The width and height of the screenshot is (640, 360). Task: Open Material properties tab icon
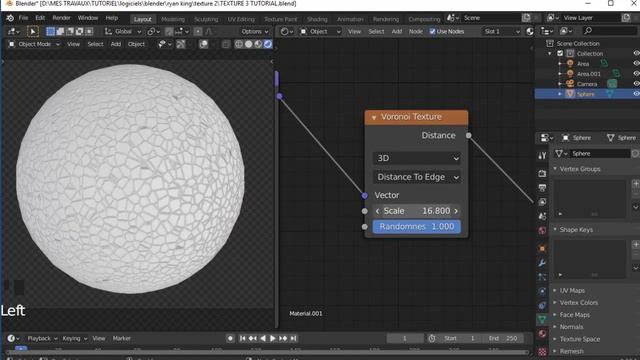(x=542, y=334)
